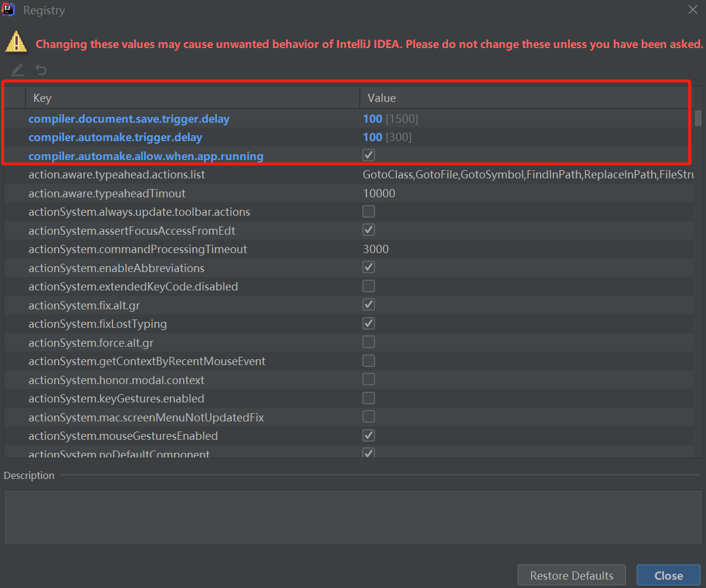706x588 pixels.
Task: Click the Restore Defaults button
Action: click(571, 576)
